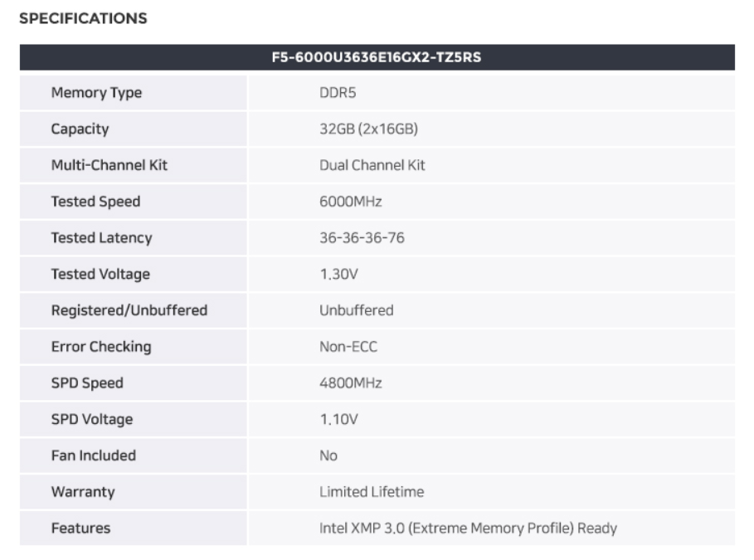Click the Intel XMP 3.0 Ready text

click(x=468, y=528)
